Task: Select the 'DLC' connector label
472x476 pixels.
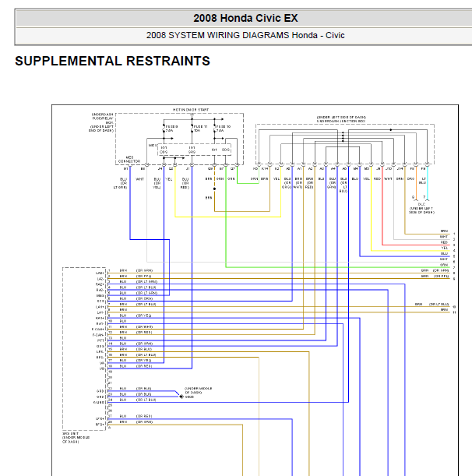Action: [x=421, y=204]
